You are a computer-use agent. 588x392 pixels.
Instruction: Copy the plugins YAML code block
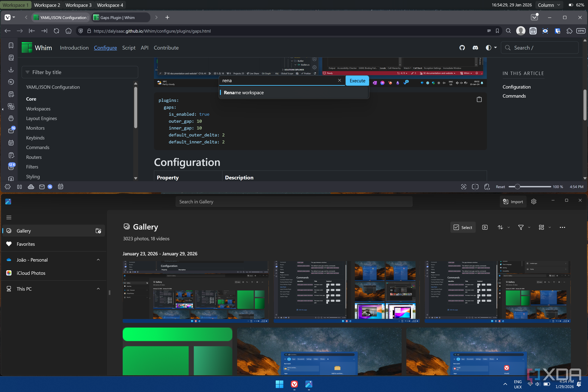(x=479, y=100)
